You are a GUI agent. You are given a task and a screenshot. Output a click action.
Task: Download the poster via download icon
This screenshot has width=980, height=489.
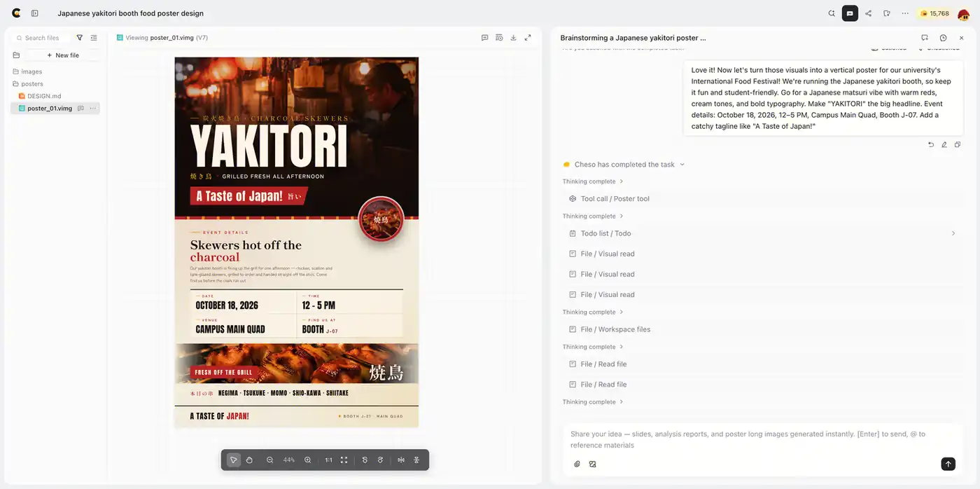(513, 38)
